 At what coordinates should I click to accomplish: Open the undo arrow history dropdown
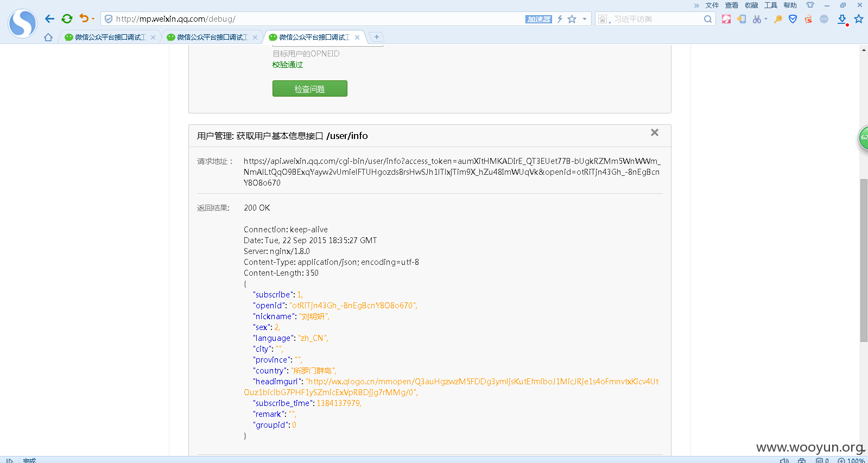(x=93, y=19)
